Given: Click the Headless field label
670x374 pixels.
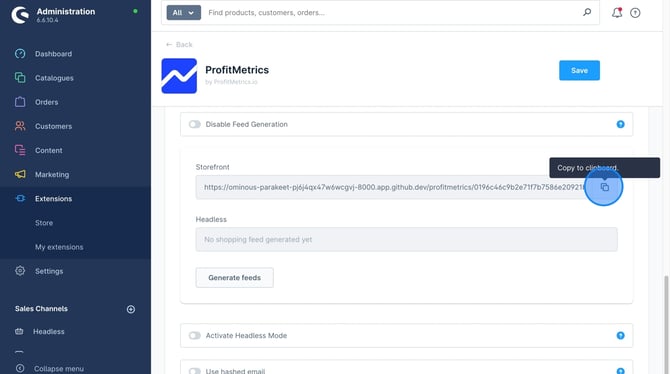Looking at the screenshot, I should (211, 219).
